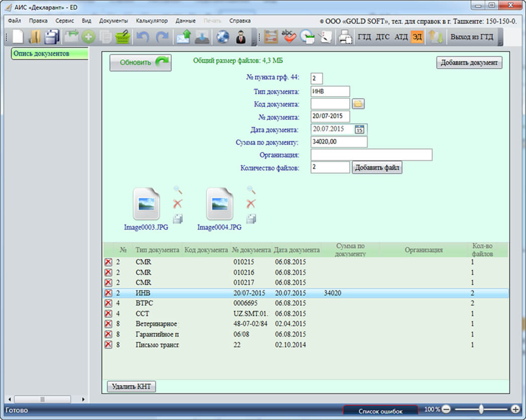Open the calendar picker for Дата документа
Viewport: 526px width, 420px height.
click(x=359, y=130)
